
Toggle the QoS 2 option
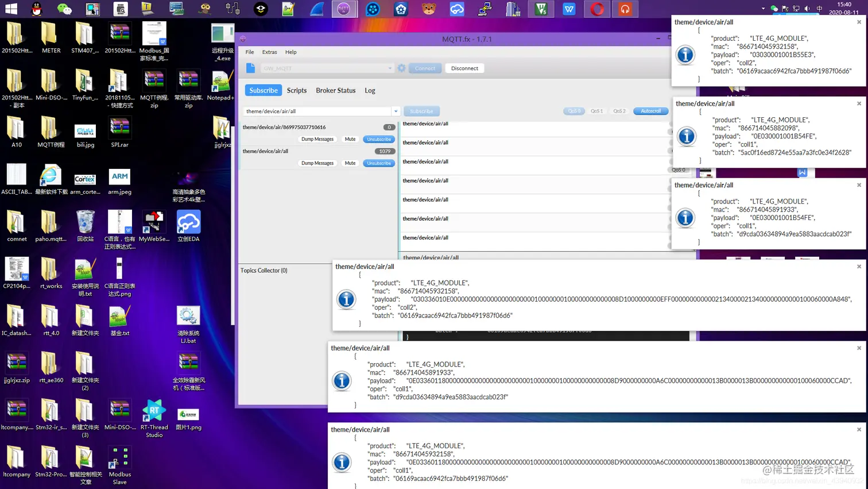pos(619,111)
